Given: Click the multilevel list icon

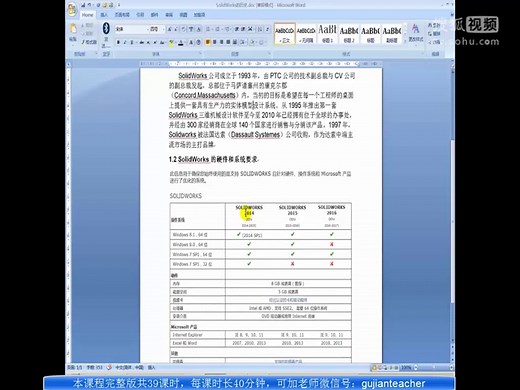Looking at the screenshot, I should [228, 29].
